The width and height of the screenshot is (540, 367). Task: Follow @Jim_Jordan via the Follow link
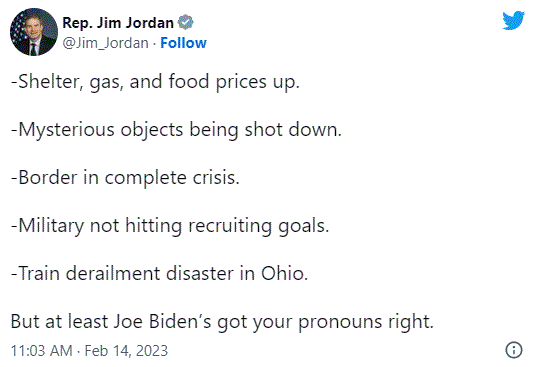click(183, 43)
